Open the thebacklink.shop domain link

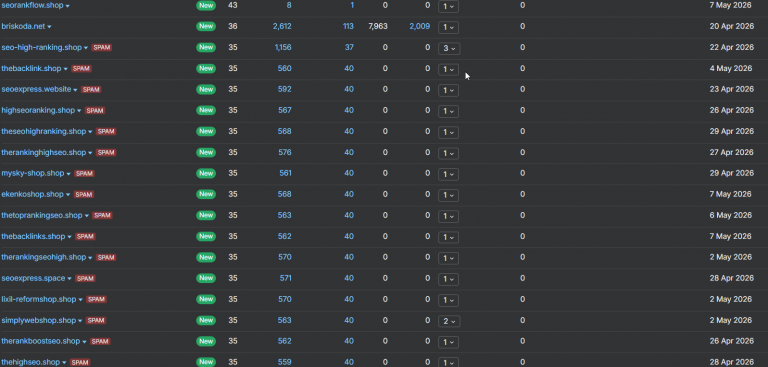pyautogui.click(x=31, y=69)
